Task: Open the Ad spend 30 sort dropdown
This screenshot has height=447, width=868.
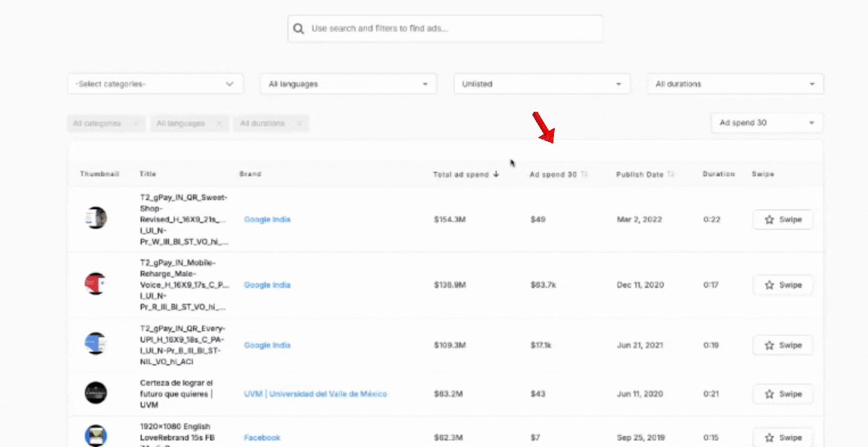Action: pyautogui.click(x=766, y=123)
